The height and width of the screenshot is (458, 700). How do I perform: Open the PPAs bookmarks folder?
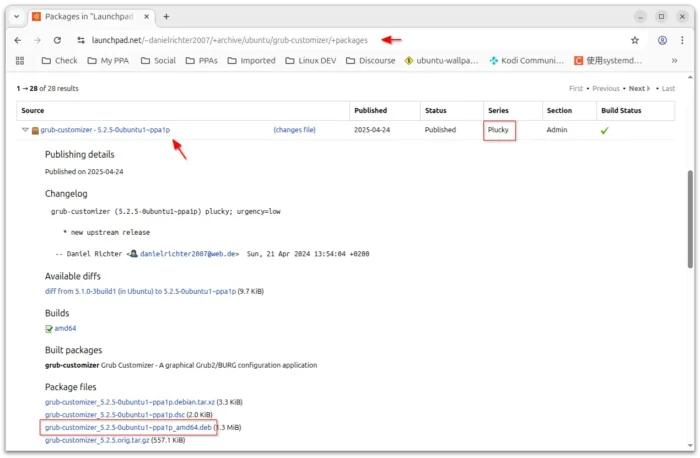pyautogui.click(x=201, y=61)
